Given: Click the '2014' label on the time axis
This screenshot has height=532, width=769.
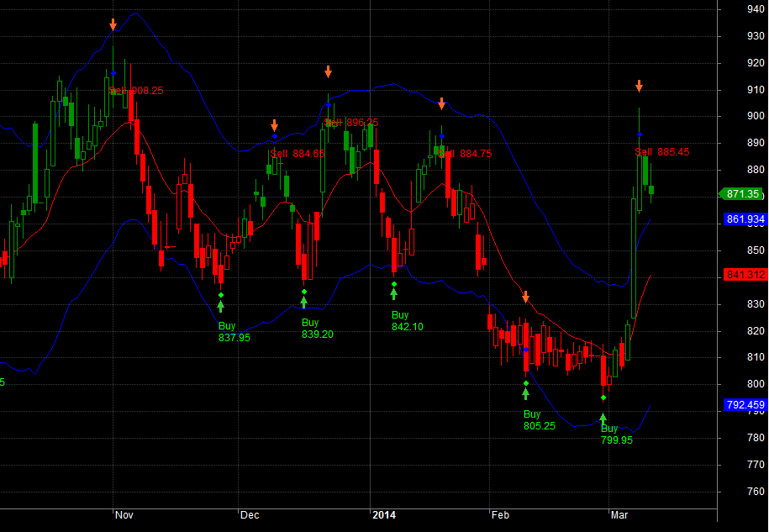Looking at the screenshot, I should [383, 515].
